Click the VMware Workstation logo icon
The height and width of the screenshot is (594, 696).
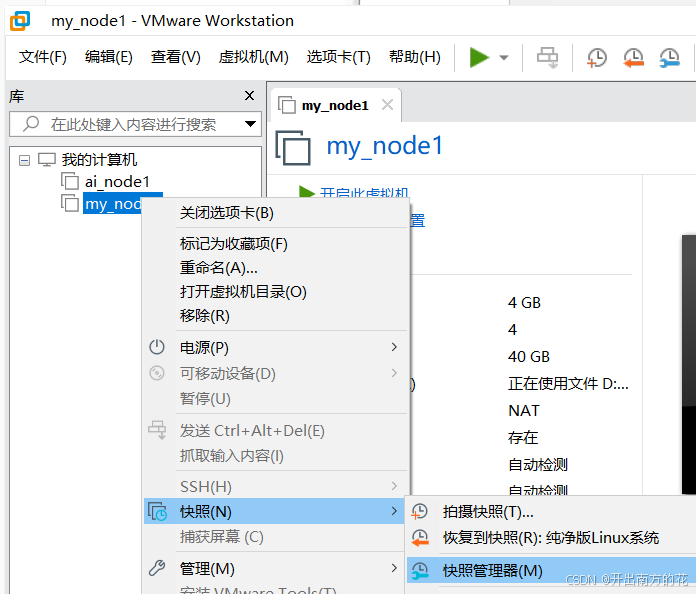point(20,21)
